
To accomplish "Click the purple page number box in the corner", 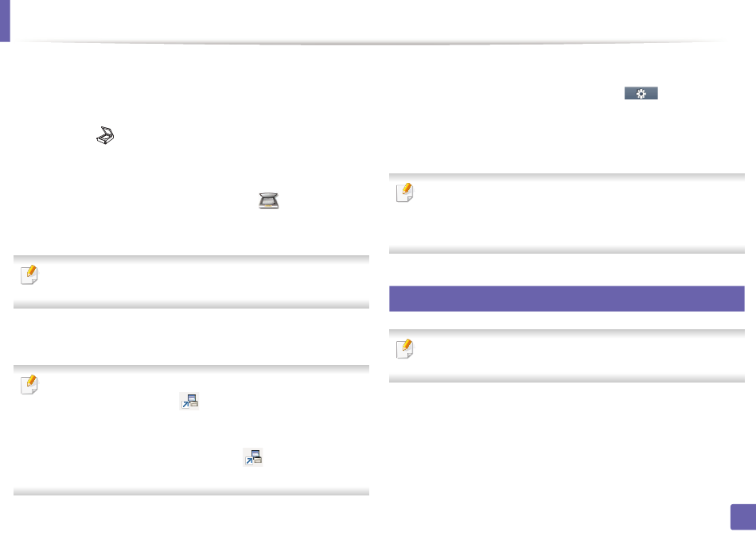I will [743, 517].
